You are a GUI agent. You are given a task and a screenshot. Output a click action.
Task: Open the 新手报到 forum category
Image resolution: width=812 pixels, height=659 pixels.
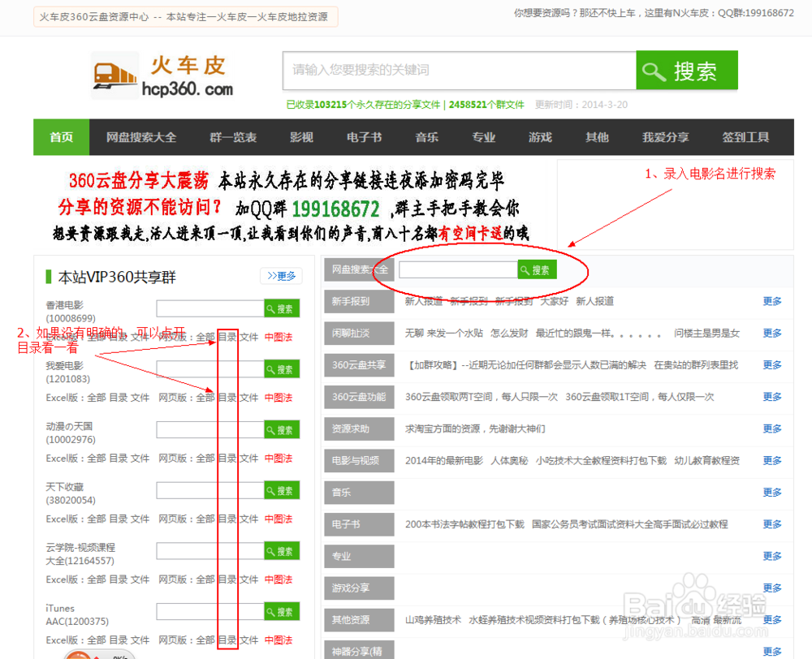[359, 301]
